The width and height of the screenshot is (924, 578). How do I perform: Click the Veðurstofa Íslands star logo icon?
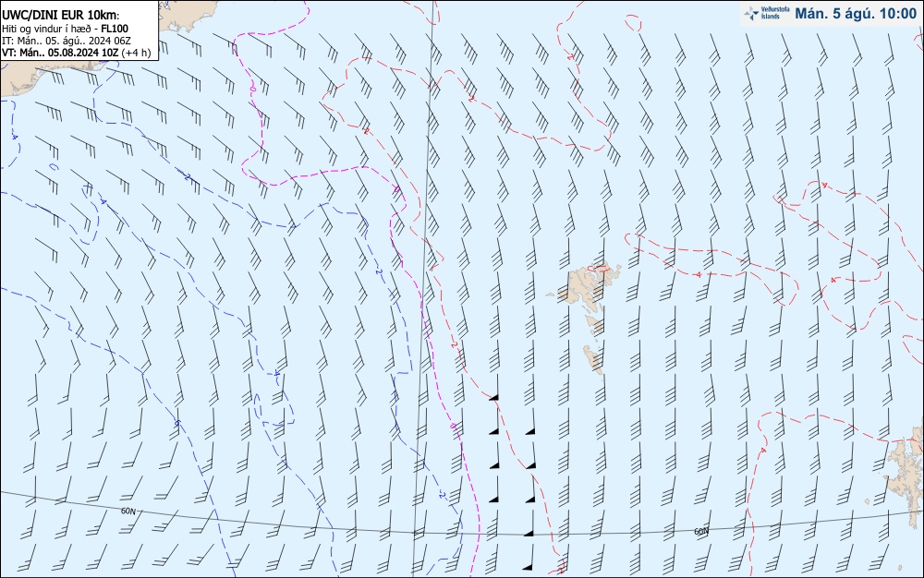pos(751,14)
